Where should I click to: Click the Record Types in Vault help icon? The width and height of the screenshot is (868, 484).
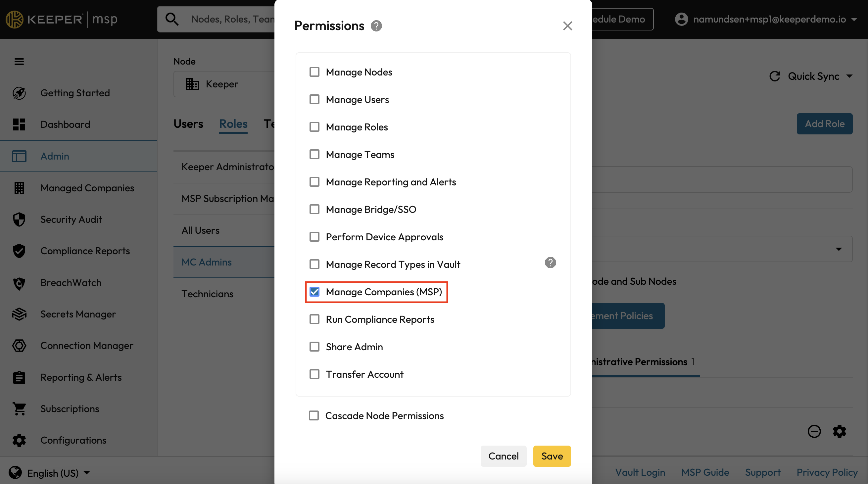[x=550, y=263]
